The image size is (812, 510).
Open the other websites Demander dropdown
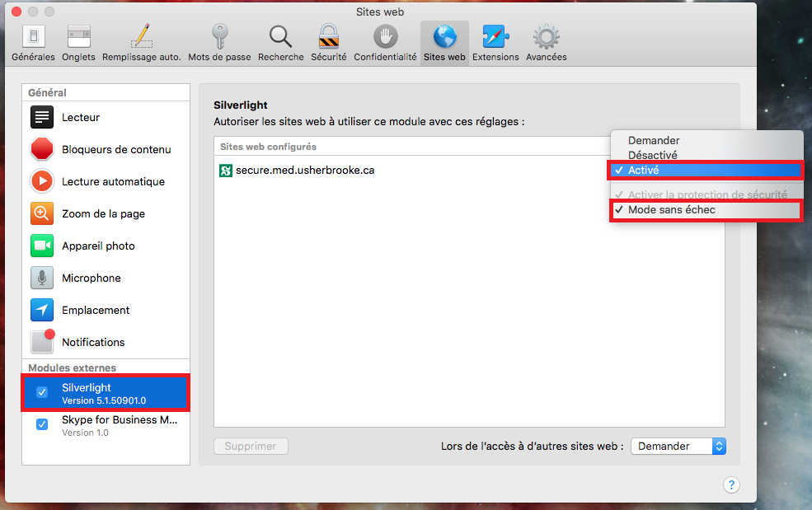click(x=678, y=446)
